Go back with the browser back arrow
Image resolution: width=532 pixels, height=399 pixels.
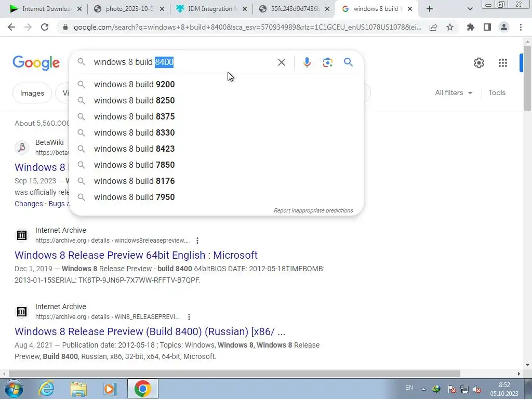tap(11, 27)
